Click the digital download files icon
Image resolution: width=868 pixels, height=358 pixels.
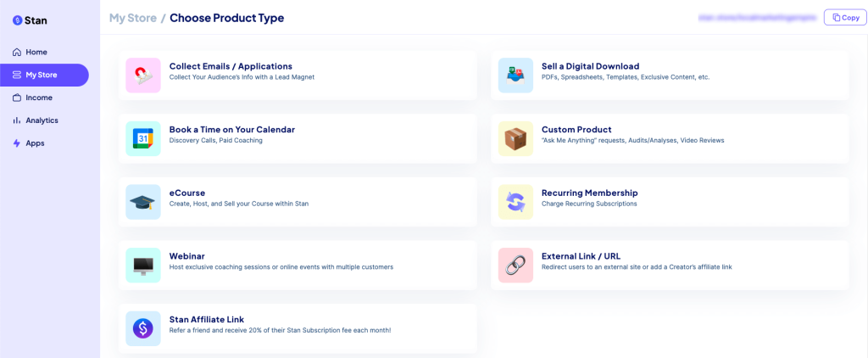[515, 76]
